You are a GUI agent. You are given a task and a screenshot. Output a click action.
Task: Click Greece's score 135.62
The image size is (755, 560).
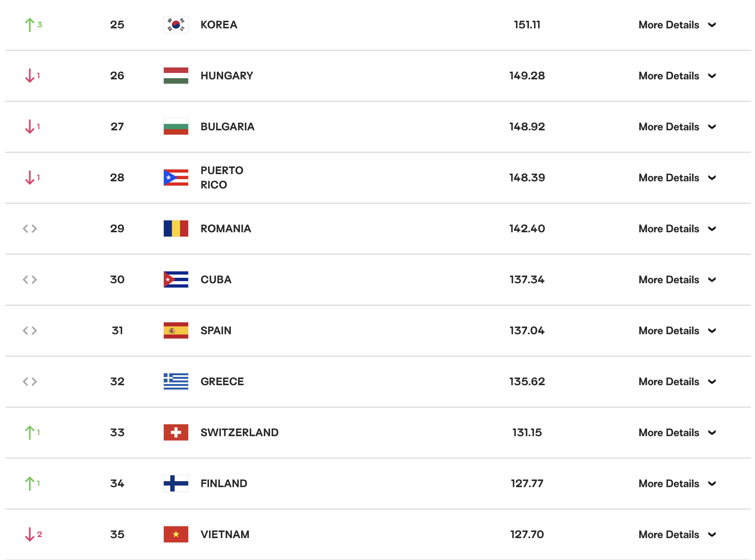tap(527, 382)
